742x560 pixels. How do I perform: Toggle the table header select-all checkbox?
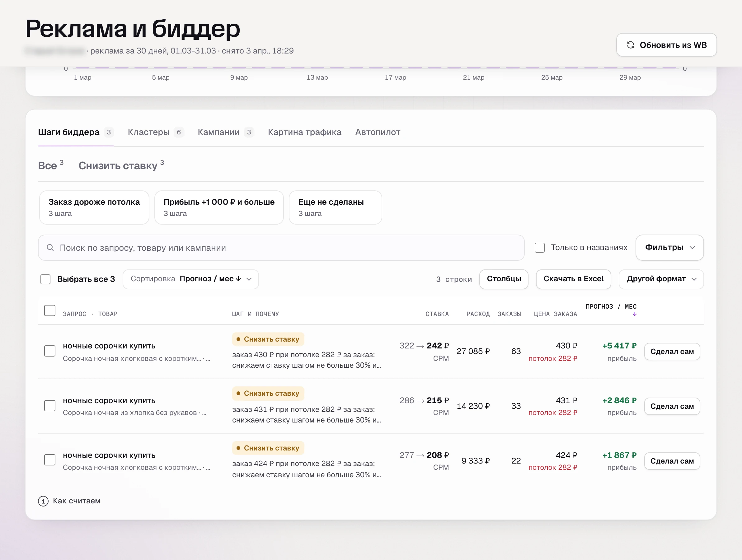point(50,310)
